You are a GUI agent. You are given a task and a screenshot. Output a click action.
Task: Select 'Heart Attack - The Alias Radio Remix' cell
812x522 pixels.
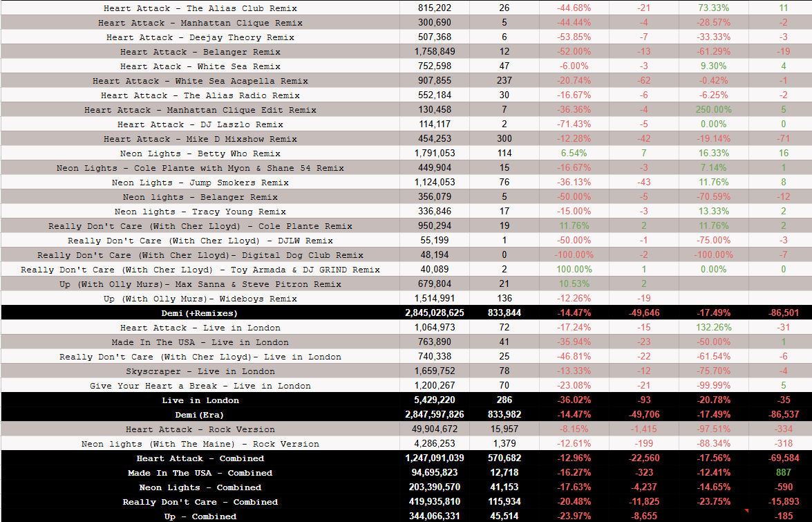(x=200, y=95)
